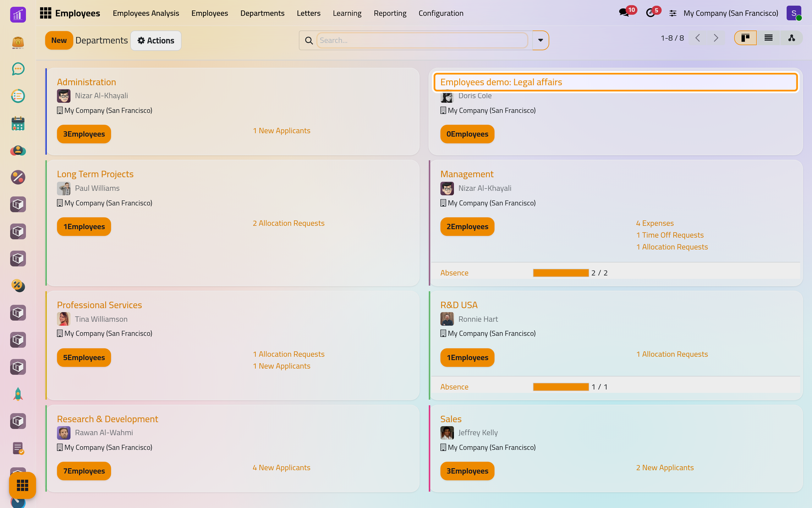Click the 7Employees button in Research & Development

click(x=84, y=471)
